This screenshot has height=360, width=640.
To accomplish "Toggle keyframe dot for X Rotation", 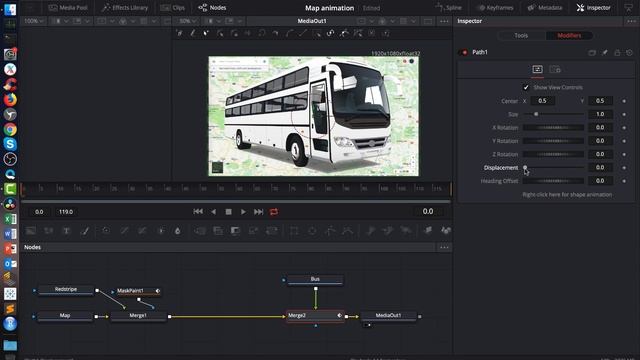I will 624,128.
